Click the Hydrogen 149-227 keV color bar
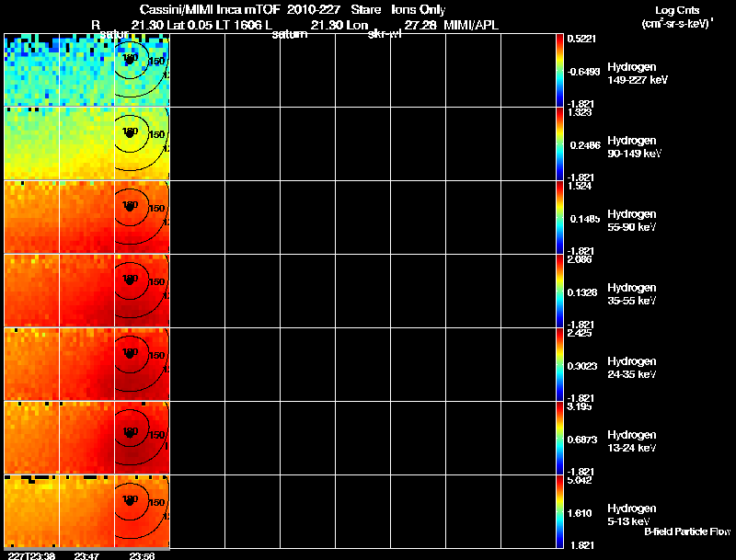The width and height of the screenshot is (736, 560). [559, 70]
